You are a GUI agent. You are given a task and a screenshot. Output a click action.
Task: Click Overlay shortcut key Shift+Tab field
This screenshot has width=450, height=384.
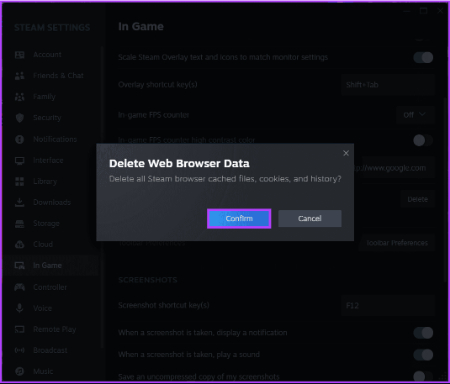(388, 85)
